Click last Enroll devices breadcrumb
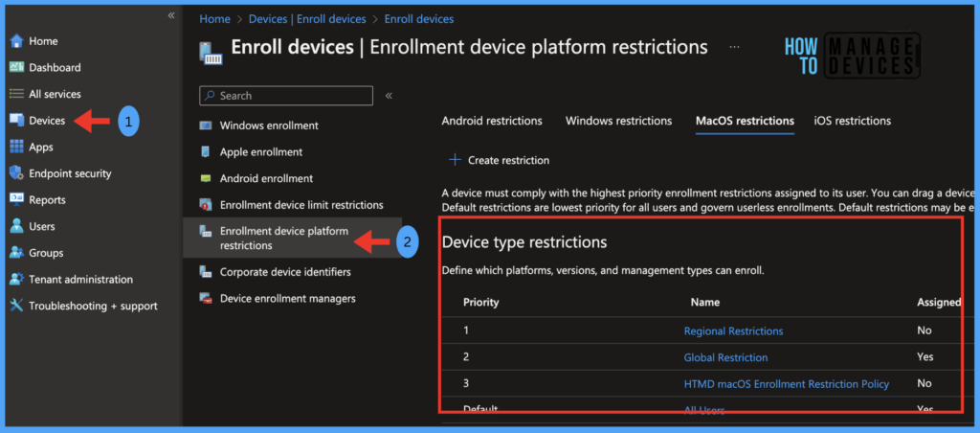The width and height of the screenshot is (980, 433). [419, 19]
